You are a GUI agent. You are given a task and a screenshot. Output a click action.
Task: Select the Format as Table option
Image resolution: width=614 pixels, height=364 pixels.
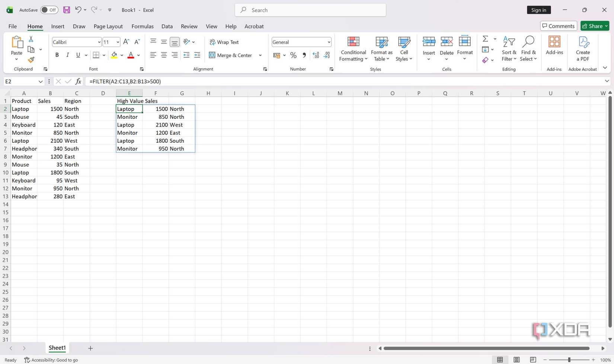[381, 49]
